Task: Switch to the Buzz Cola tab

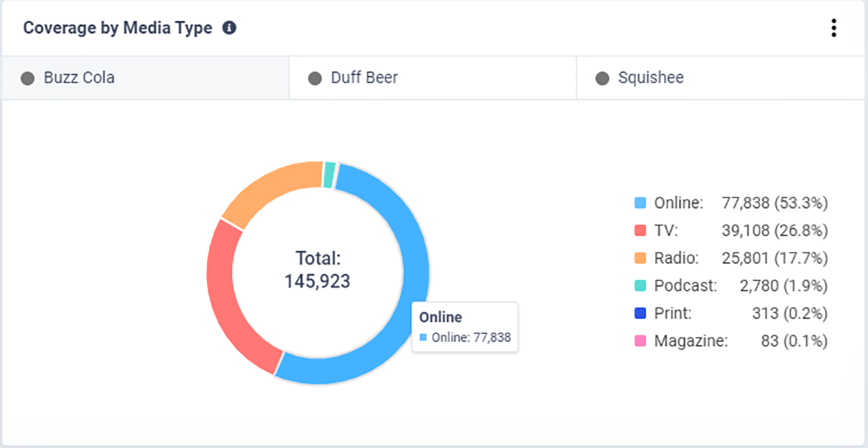Action: 79,78
